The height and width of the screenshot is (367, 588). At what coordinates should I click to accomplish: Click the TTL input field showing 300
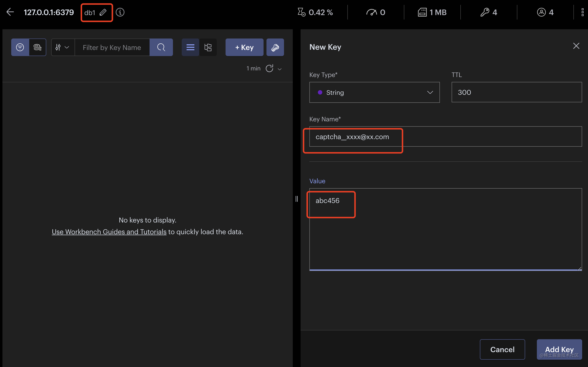[x=516, y=92]
